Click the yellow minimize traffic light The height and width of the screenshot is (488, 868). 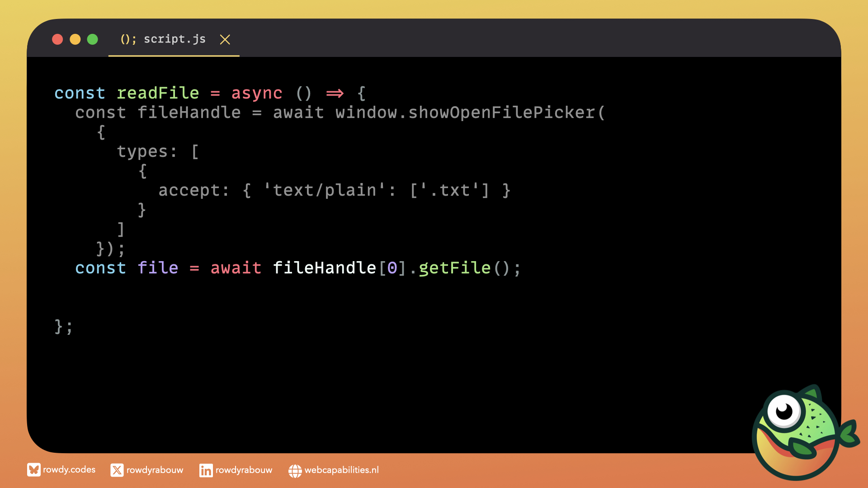click(x=75, y=40)
